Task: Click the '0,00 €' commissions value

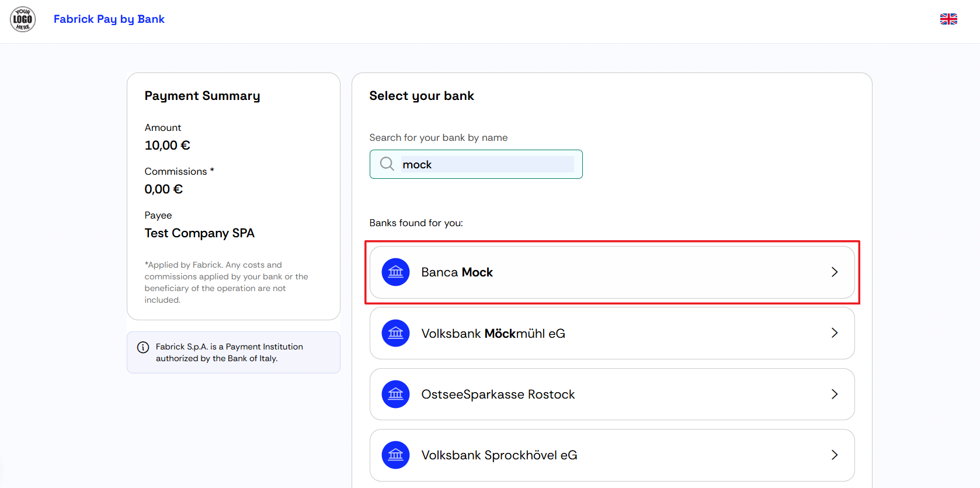Action: click(164, 189)
